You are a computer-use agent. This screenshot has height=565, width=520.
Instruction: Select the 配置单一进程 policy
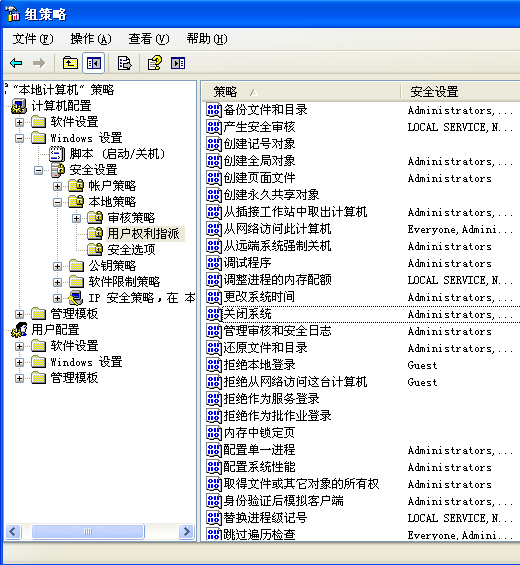(259, 450)
